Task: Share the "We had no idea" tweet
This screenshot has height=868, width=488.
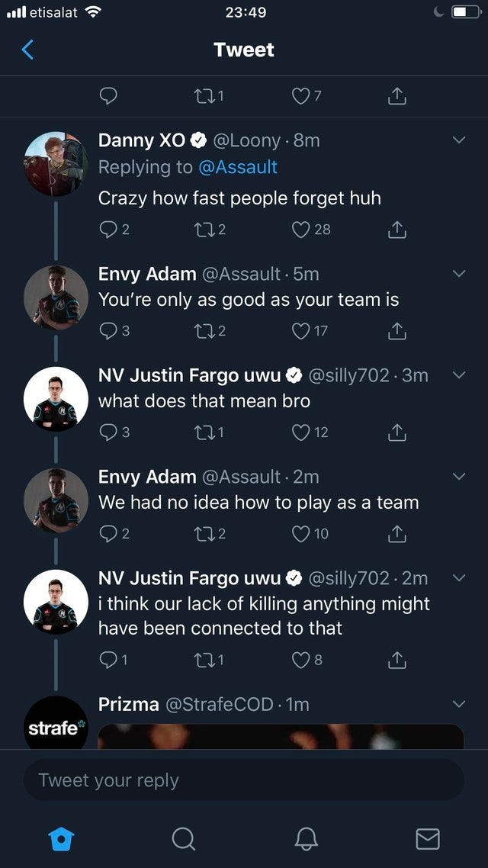Action: [395, 534]
